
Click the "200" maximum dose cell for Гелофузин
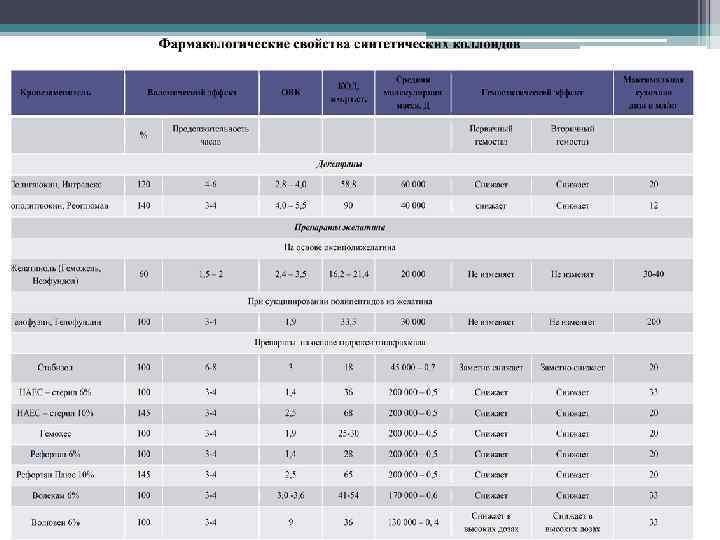click(x=653, y=322)
